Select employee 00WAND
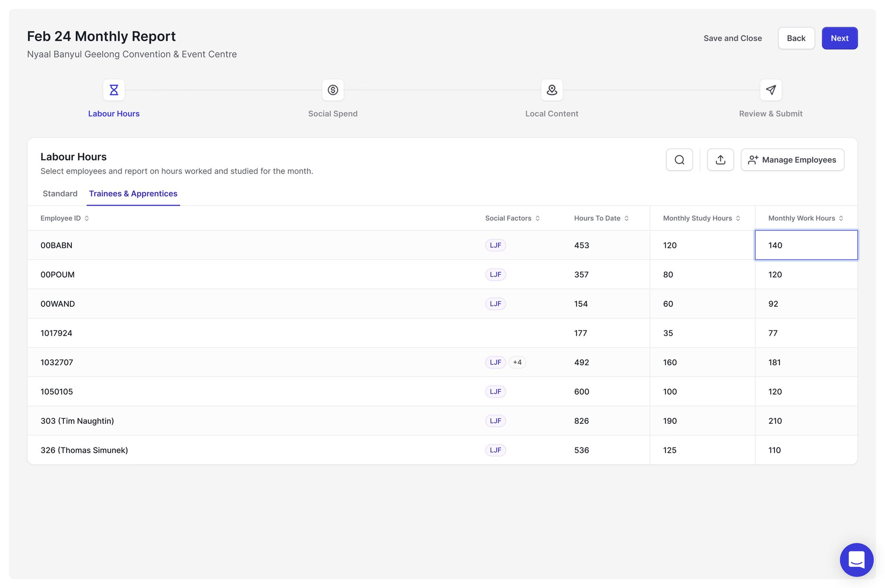 coord(58,304)
